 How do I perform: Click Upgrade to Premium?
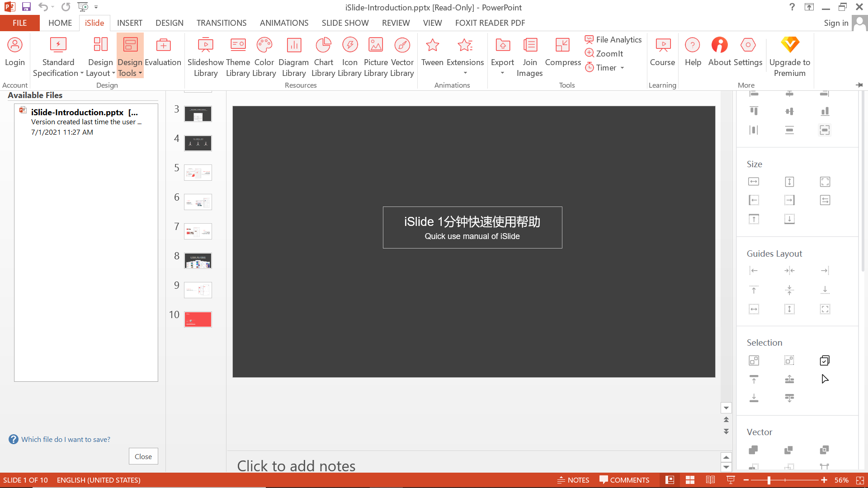coord(790,57)
